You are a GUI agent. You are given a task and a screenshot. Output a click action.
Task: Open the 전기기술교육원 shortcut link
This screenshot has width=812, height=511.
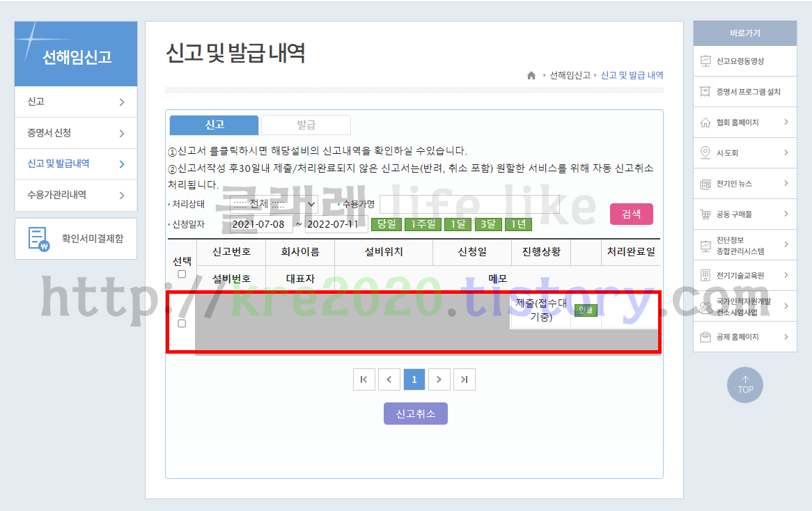[x=740, y=276]
